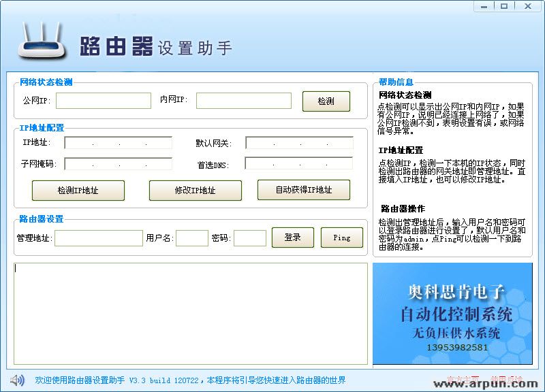Minimize the router assistant window

click(x=484, y=6)
